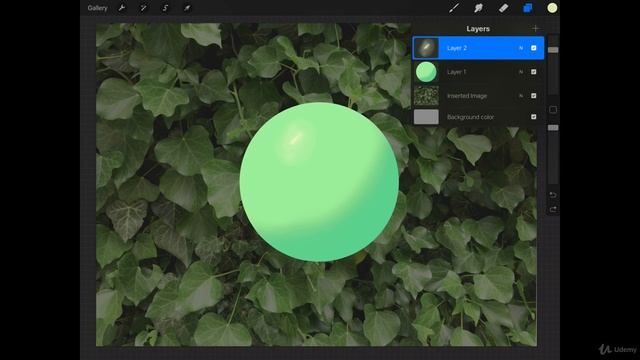
Task: Click the gray Background color swatch
Action: [x=426, y=117]
